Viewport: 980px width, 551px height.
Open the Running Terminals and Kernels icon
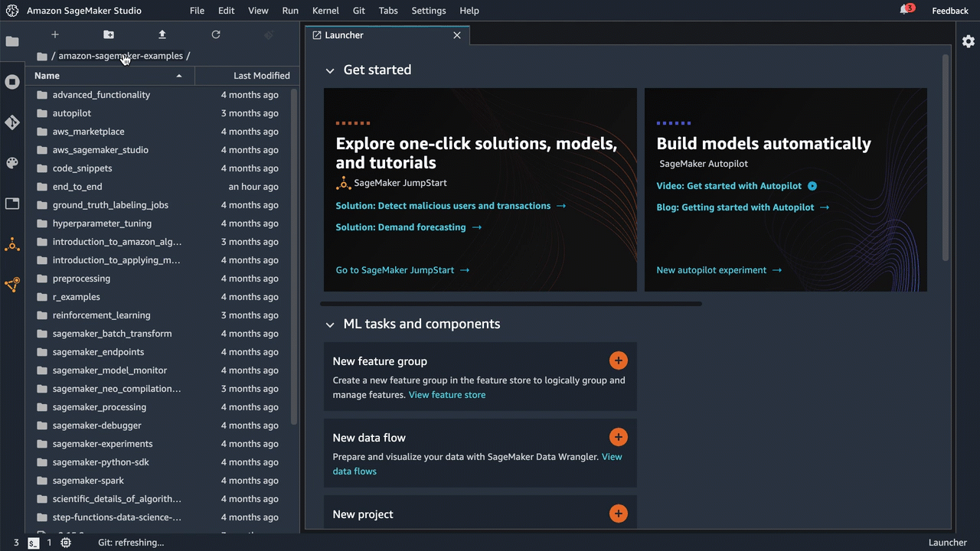[x=12, y=82]
